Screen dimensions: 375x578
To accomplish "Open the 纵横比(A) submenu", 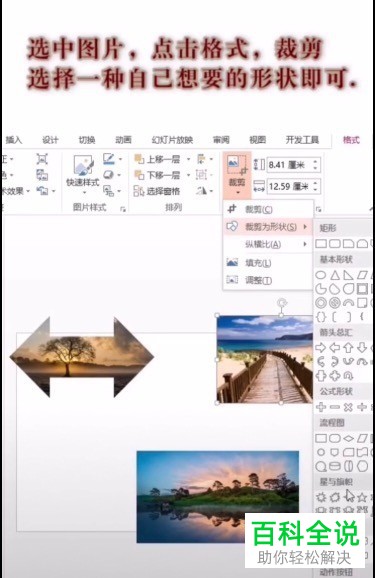I will tap(268, 244).
